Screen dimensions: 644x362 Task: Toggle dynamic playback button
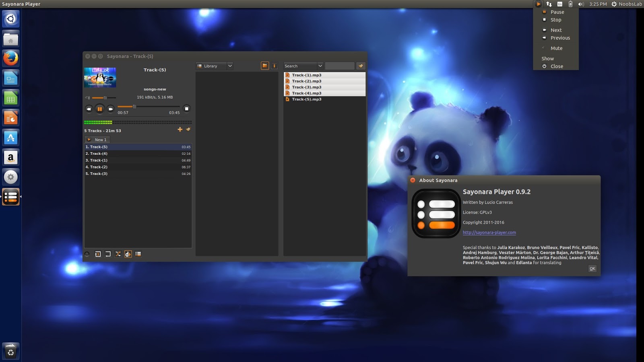pos(128,254)
